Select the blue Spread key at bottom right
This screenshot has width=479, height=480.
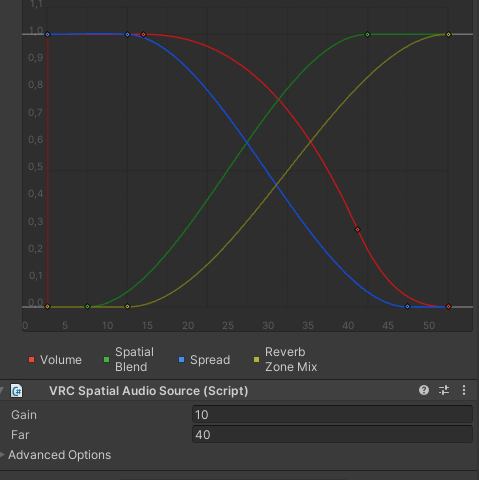pos(407,306)
